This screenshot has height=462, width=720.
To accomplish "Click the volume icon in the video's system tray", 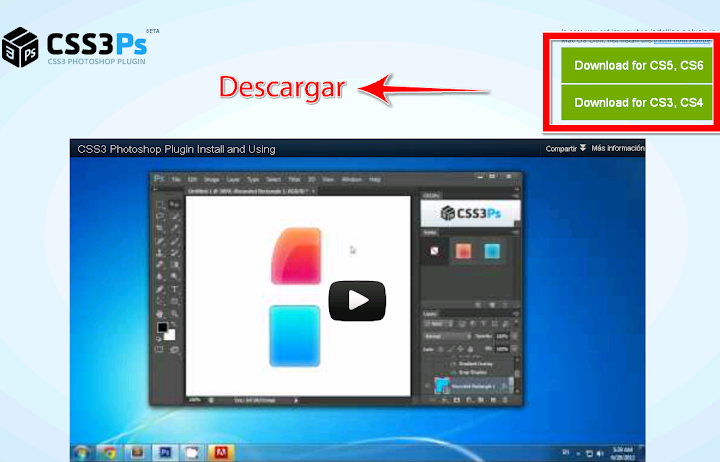I will pos(600,454).
